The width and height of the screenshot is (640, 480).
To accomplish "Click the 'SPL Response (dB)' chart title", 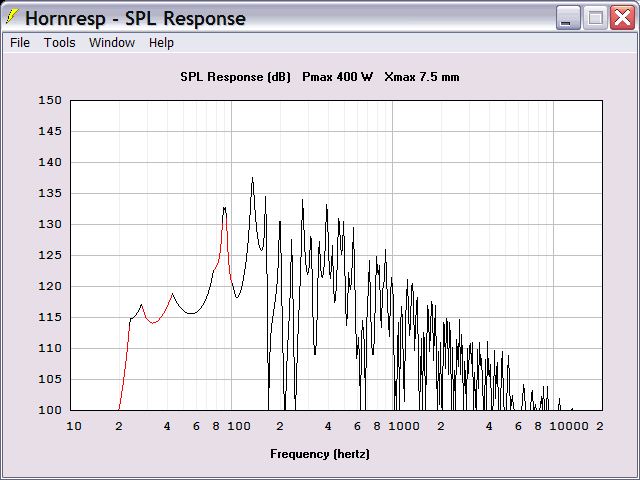I will click(236, 77).
